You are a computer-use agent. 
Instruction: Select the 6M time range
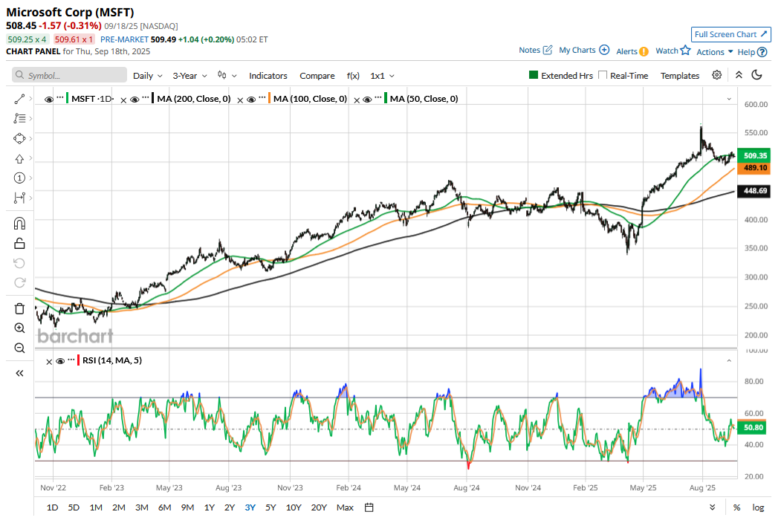164,507
